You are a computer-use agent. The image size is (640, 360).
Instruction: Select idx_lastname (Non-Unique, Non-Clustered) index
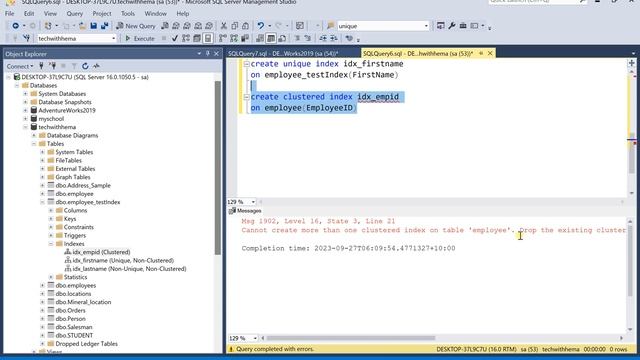point(129,269)
